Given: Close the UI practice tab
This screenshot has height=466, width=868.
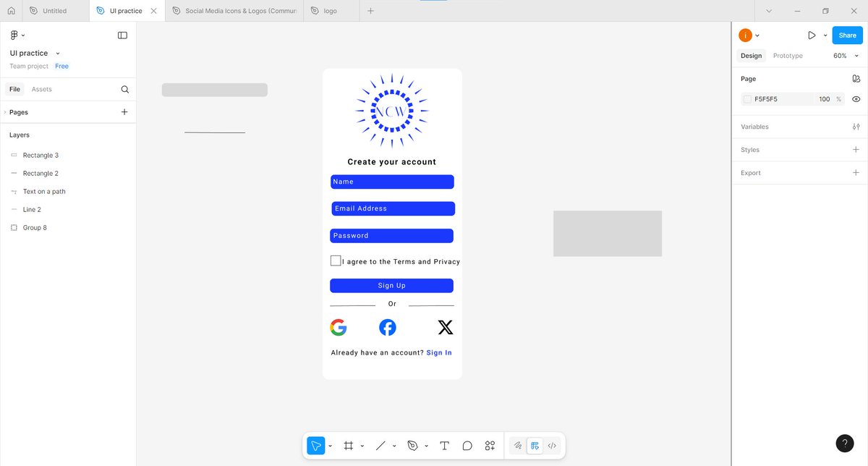Looking at the screenshot, I should 153,11.
